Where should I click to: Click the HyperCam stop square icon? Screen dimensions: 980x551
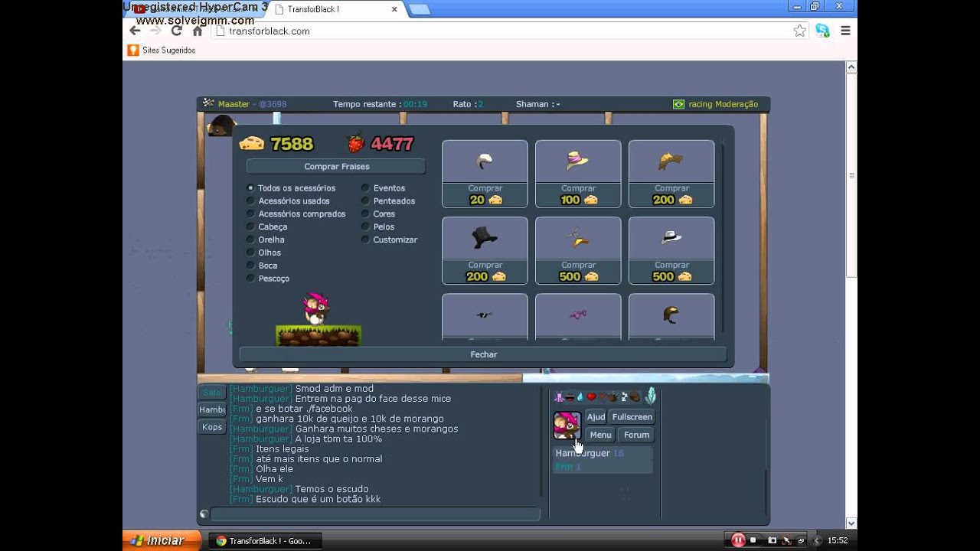pyautogui.click(x=754, y=540)
